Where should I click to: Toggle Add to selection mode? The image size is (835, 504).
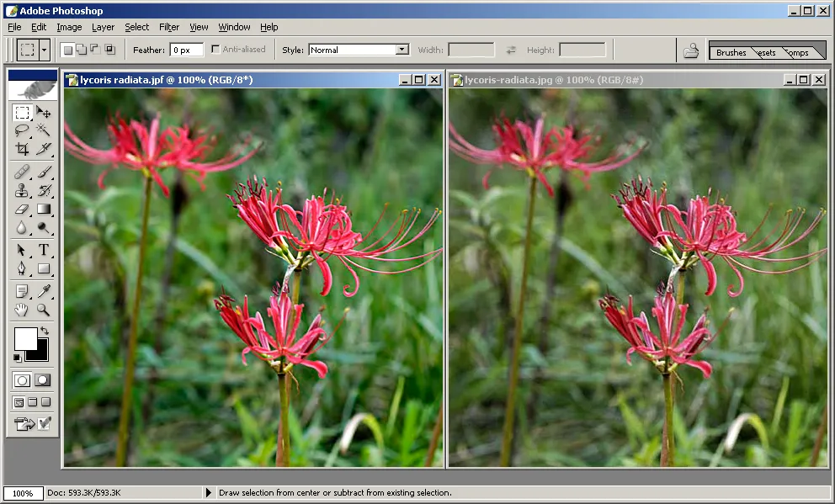click(x=81, y=50)
